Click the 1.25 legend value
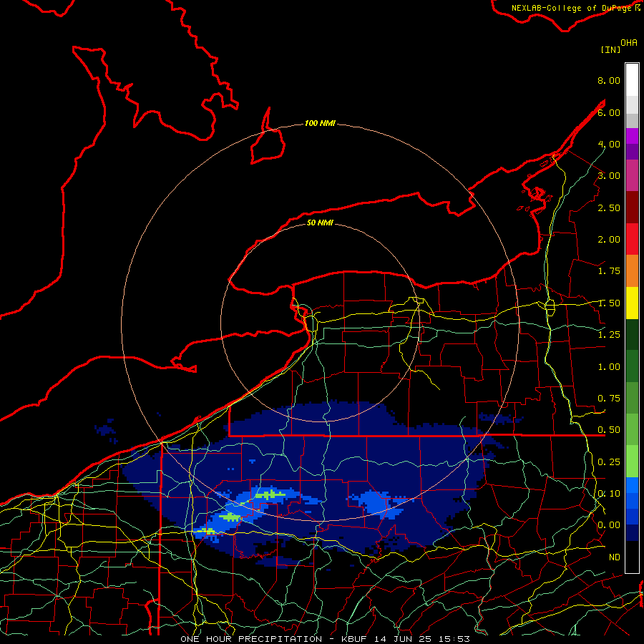This screenshot has height=644, width=644. click(x=609, y=335)
